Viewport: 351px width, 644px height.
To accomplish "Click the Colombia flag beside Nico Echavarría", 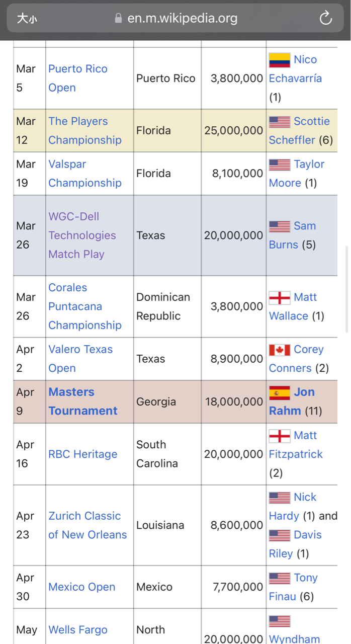I will pyautogui.click(x=280, y=60).
